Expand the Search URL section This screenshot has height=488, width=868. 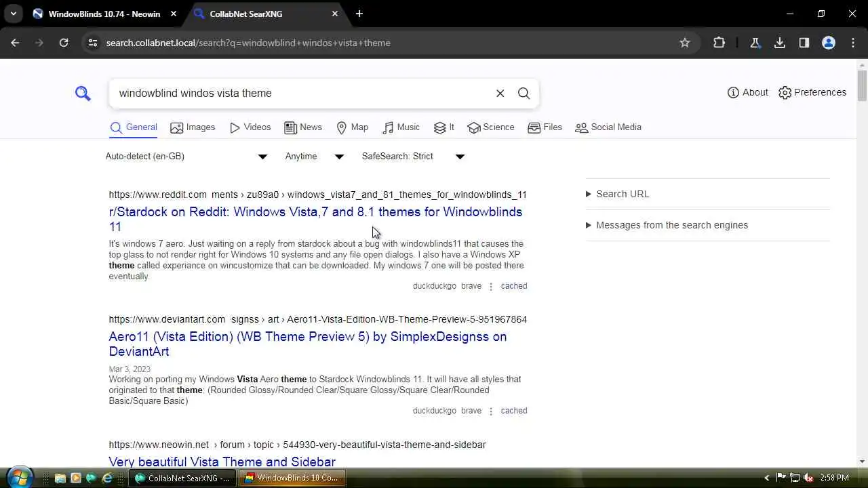pyautogui.click(x=618, y=194)
